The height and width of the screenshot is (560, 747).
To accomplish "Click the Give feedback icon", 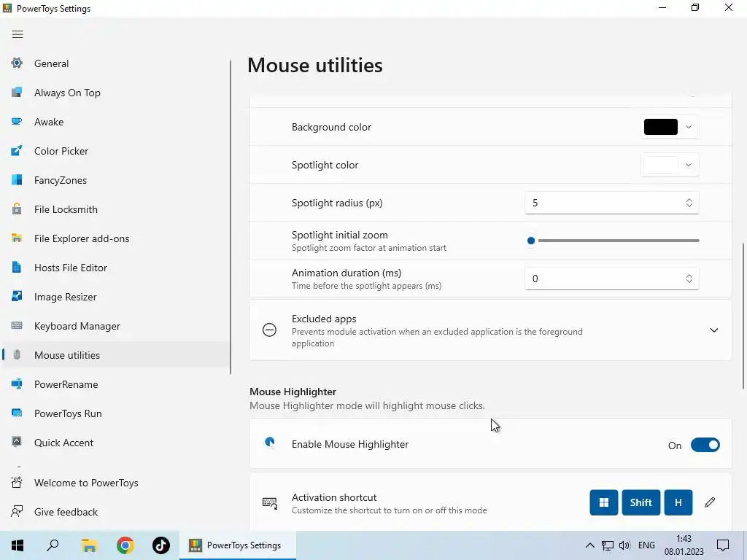I will click(x=17, y=511).
